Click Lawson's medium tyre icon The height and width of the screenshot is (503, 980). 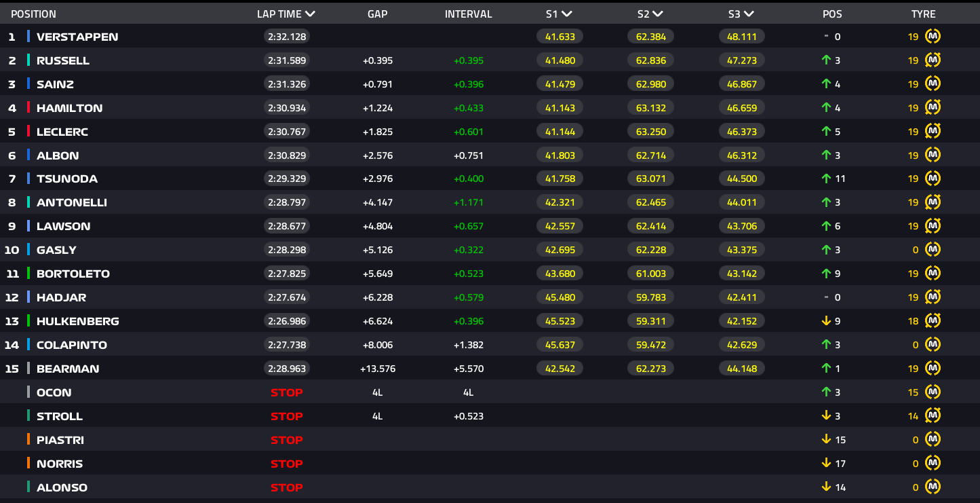click(933, 226)
